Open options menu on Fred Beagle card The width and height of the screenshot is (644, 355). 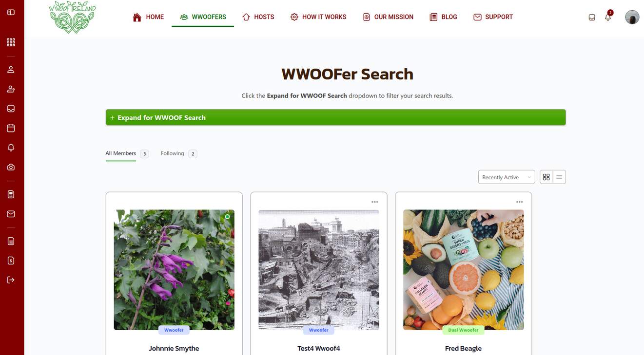coord(520,202)
